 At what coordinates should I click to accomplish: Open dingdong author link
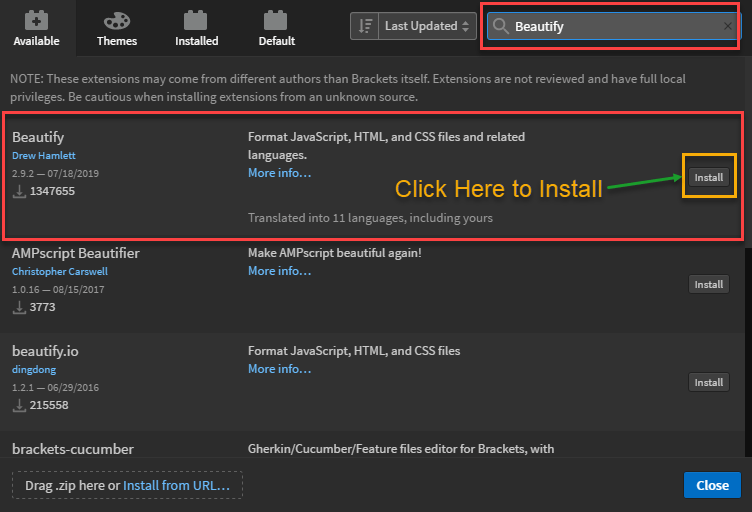34,370
